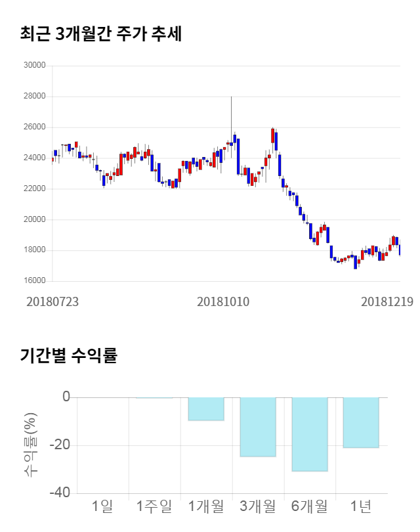The height and width of the screenshot is (532, 420).
Task: Click the 1년 period label
Action: [361, 506]
